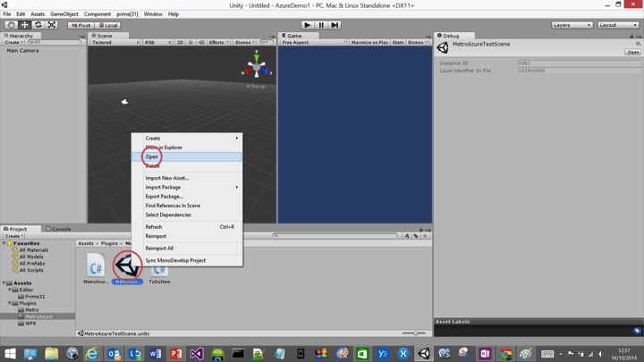Image resolution: width=644 pixels, height=362 pixels.
Task: Click the scene orientation gizmo
Action: [257, 66]
